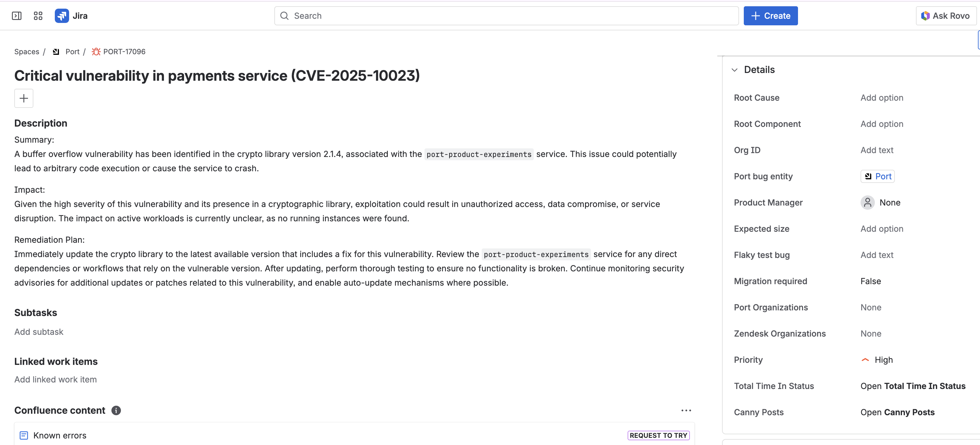Image resolution: width=980 pixels, height=445 pixels.
Task: Click the Confluence content info icon
Action: click(116, 410)
